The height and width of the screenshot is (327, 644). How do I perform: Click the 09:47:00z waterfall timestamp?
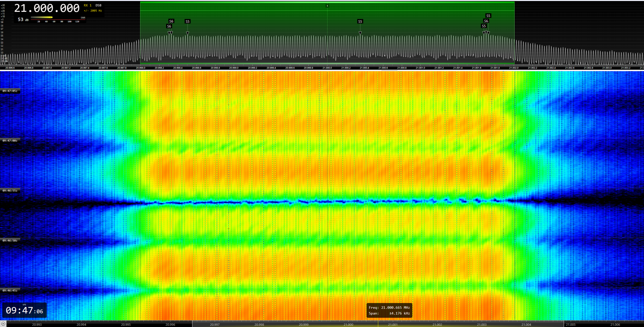(x=10, y=141)
